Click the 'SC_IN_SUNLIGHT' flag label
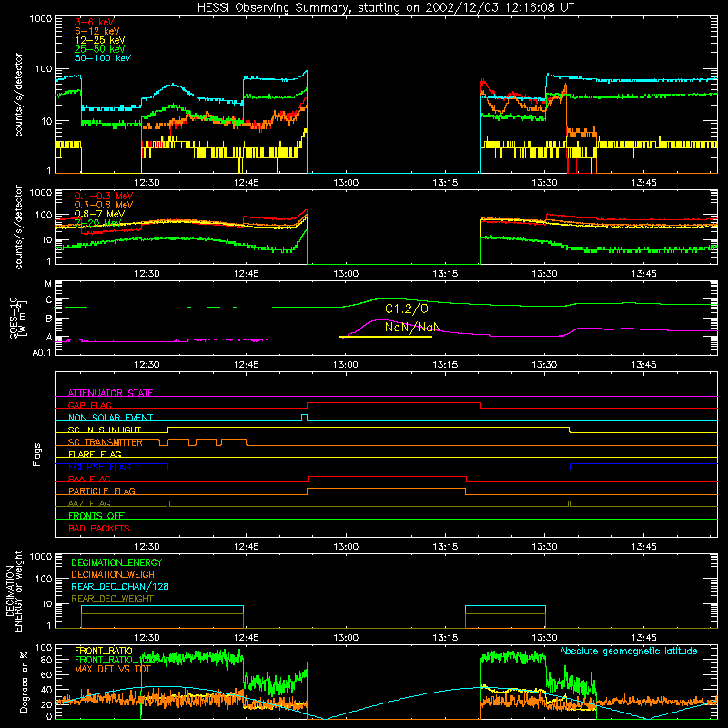Image resolution: width=728 pixels, height=728 pixels. [x=105, y=430]
